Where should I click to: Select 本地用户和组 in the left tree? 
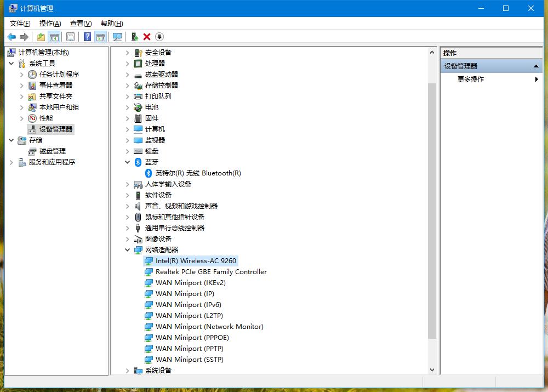click(59, 107)
